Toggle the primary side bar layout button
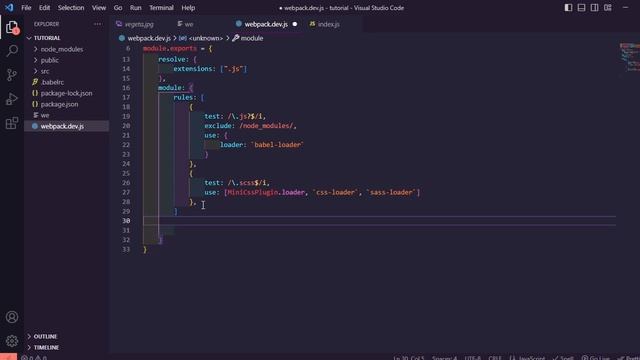This screenshot has width=640, height=360. [x=568, y=7]
